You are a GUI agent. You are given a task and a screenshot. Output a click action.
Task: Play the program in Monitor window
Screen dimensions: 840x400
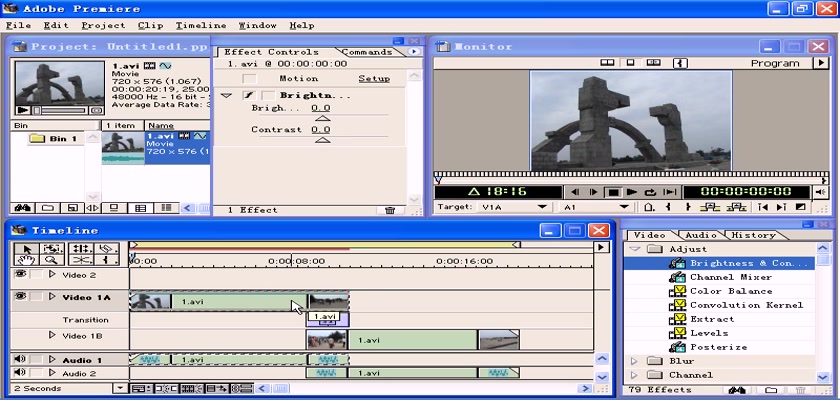point(632,192)
